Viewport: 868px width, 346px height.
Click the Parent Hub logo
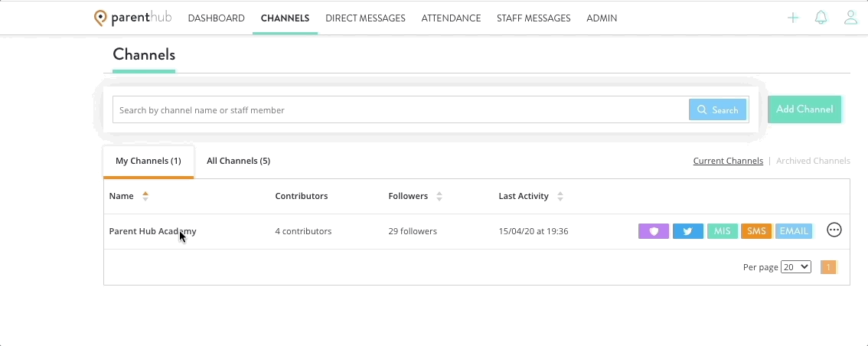(x=133, y=18)
